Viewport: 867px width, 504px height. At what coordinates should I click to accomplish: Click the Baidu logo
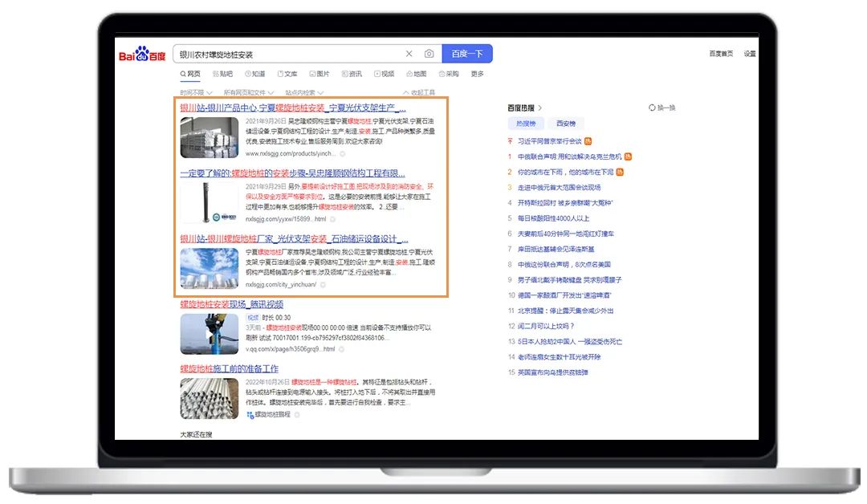pos(142,55)
